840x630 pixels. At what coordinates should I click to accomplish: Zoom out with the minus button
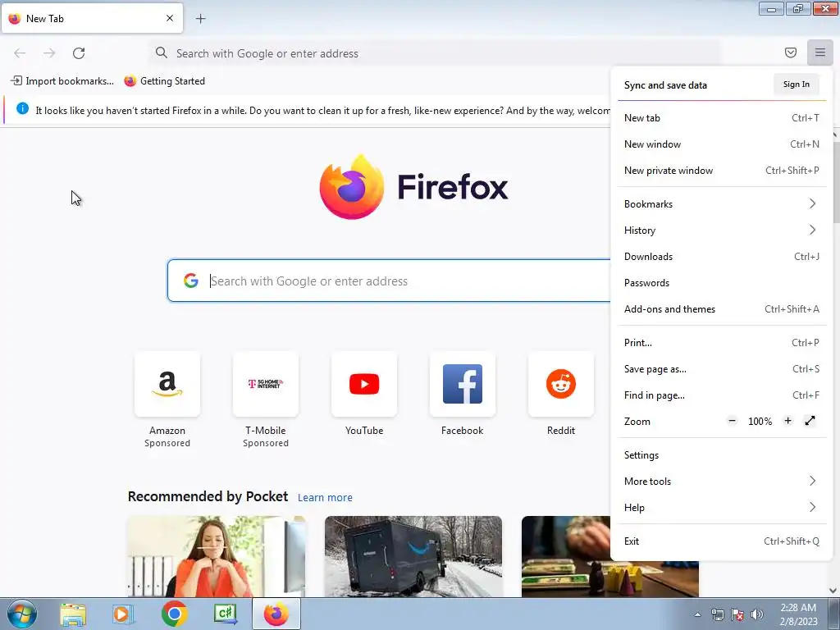(x=732, y=421)
